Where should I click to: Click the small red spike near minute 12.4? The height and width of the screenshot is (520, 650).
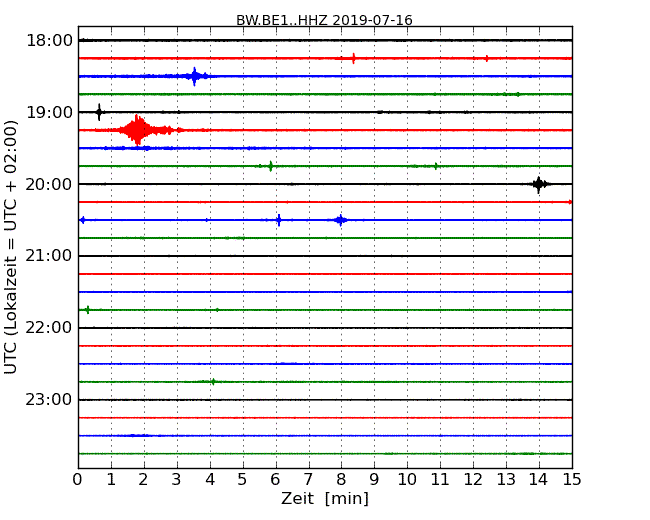tap(487, 58)
